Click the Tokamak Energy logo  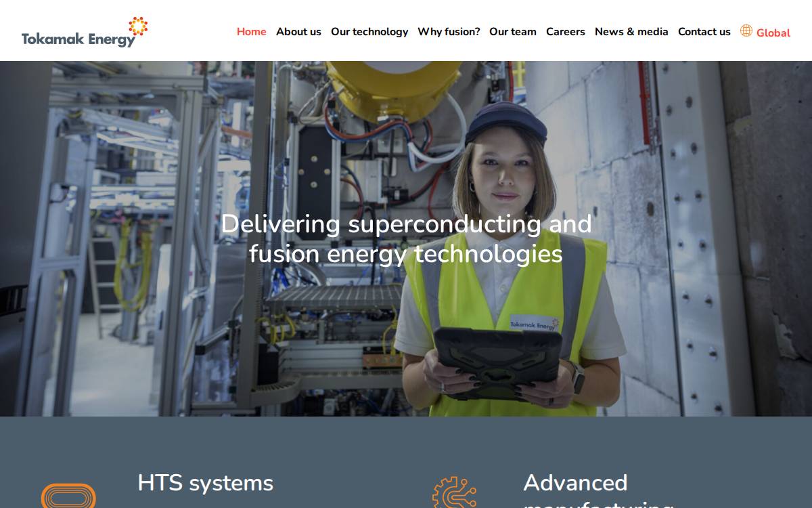[85, 32]
